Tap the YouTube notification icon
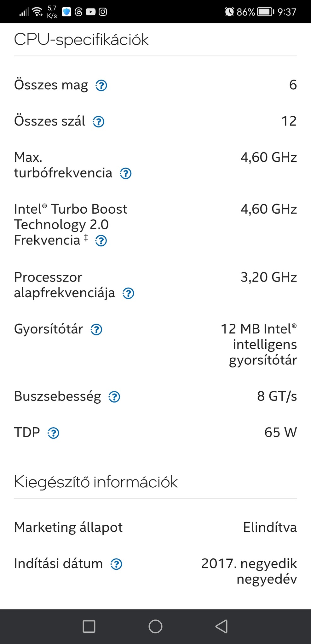The height and width of the screenshot is (644, 311). click(91, 12)
